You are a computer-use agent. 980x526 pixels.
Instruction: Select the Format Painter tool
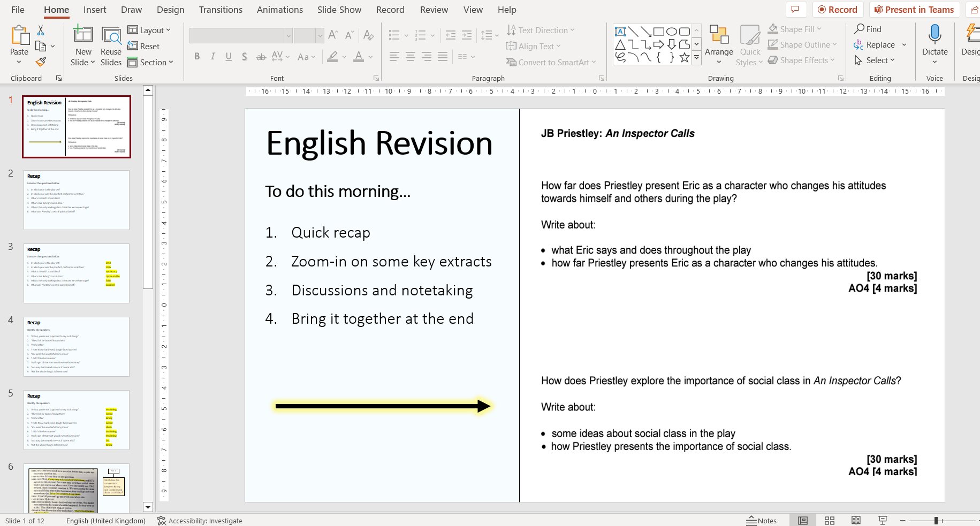41,62
